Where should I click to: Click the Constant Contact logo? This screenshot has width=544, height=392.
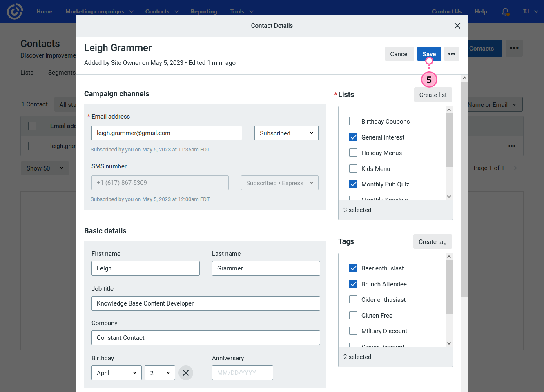pyautogui.click(x=15, y=11)
